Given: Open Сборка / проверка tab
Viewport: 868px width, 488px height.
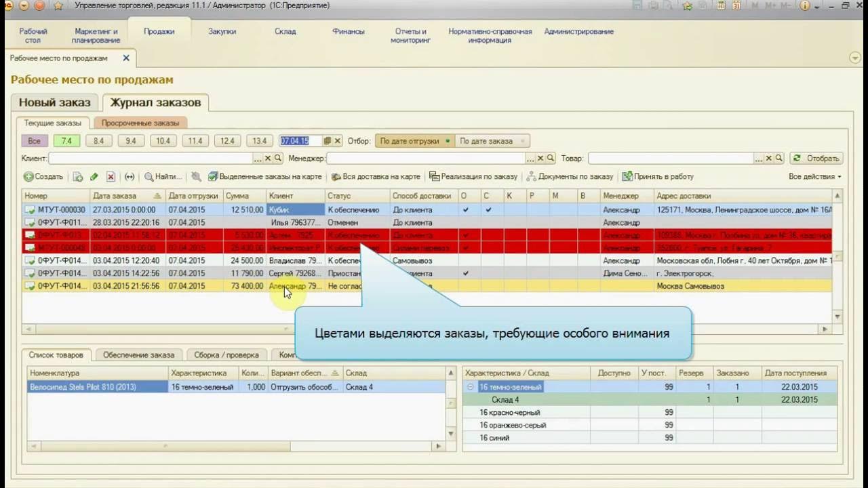Looking at the screenshot, I should (x=226, y=354).
